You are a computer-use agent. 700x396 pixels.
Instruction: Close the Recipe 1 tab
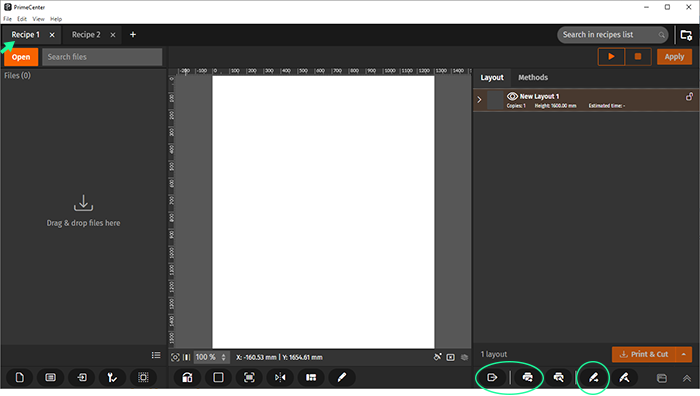click(x=52, y=35)
